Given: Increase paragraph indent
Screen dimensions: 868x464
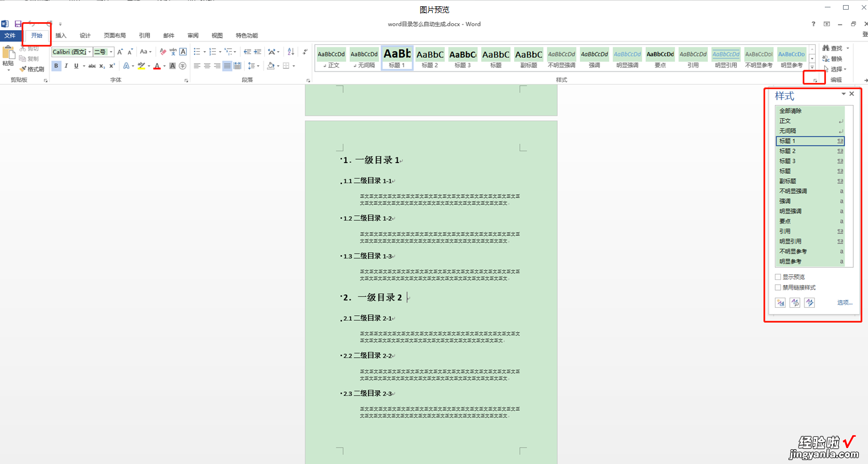Looking at the screenshot, I should coord(257,52).
